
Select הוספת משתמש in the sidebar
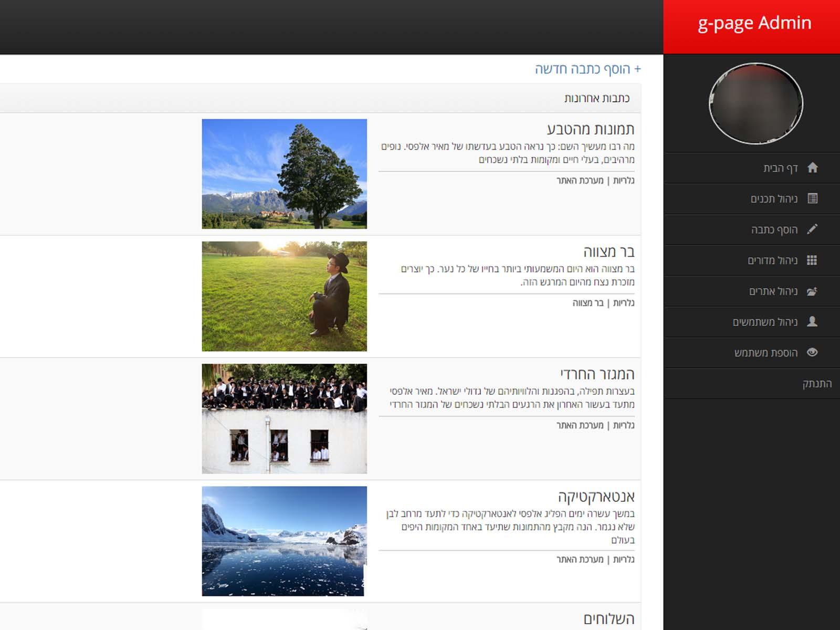point(752,353)
